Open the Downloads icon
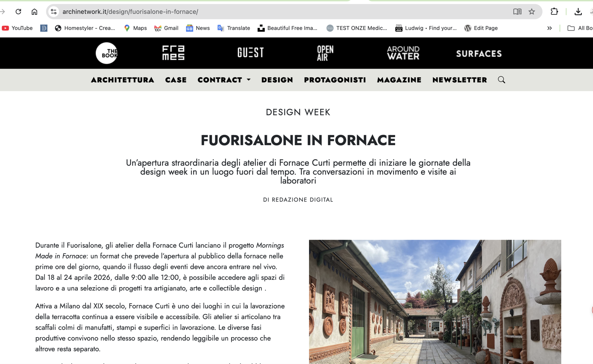Viewport: 593px width, 364px height. coord(578,12)
